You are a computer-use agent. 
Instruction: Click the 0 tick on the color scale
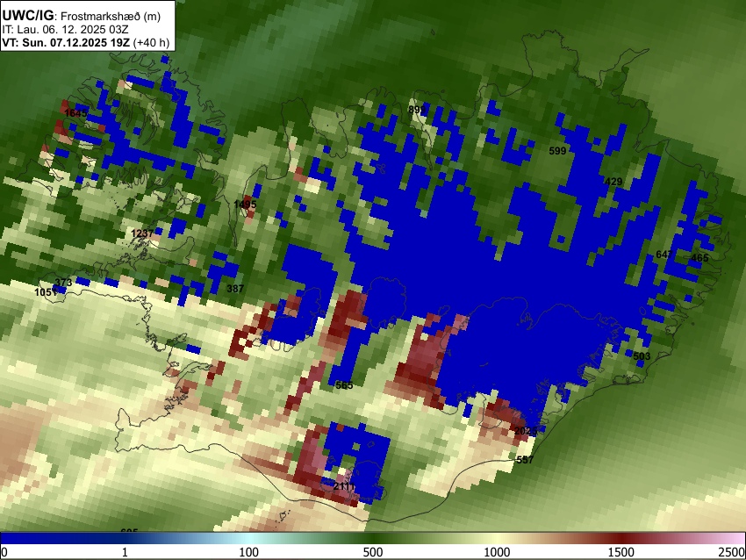[x=4, y=552]
